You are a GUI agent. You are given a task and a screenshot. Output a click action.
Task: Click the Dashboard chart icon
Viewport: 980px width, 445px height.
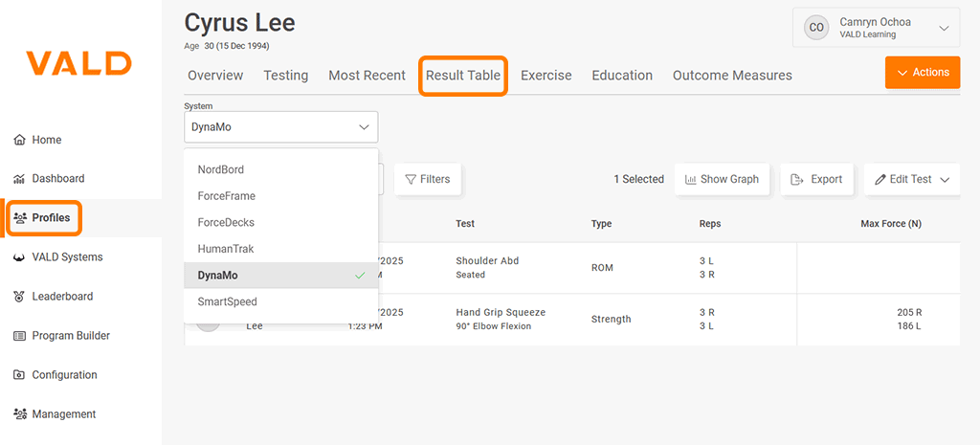click(x=20, y=179)
